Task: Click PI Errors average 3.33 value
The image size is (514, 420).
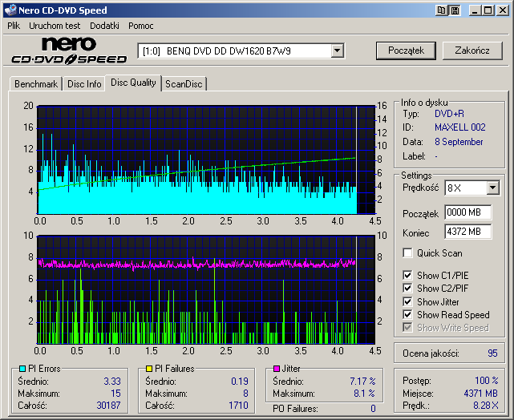Action: point(112,382)
